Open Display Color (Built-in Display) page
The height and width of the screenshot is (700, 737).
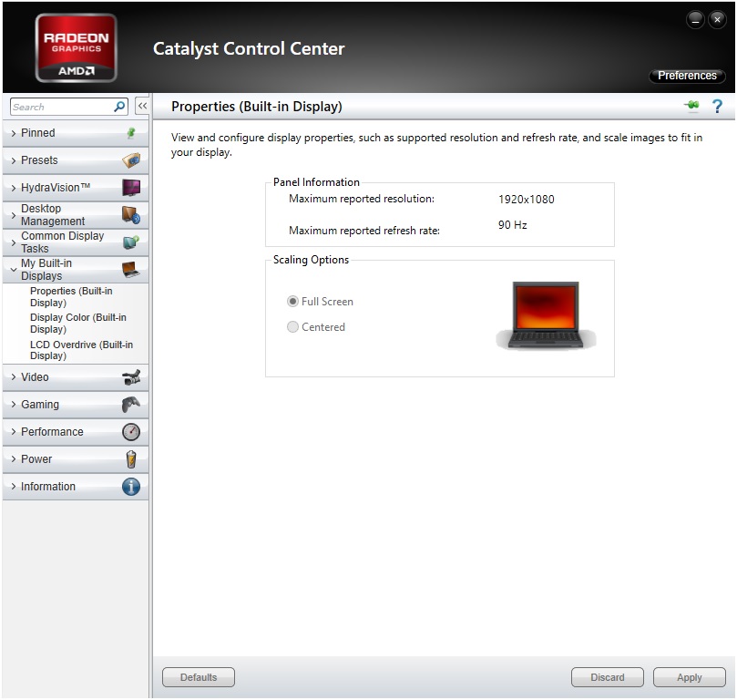click(x=78, y=324)
